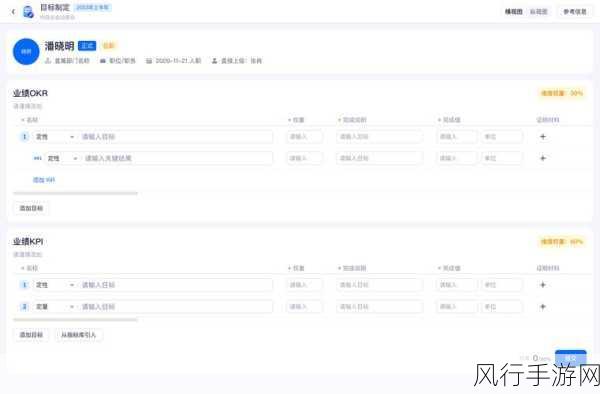Viewport: 600px width, 394px height.
Task: Open the 定量 type dropdown in KPI row 2
Action: point(55,306)
